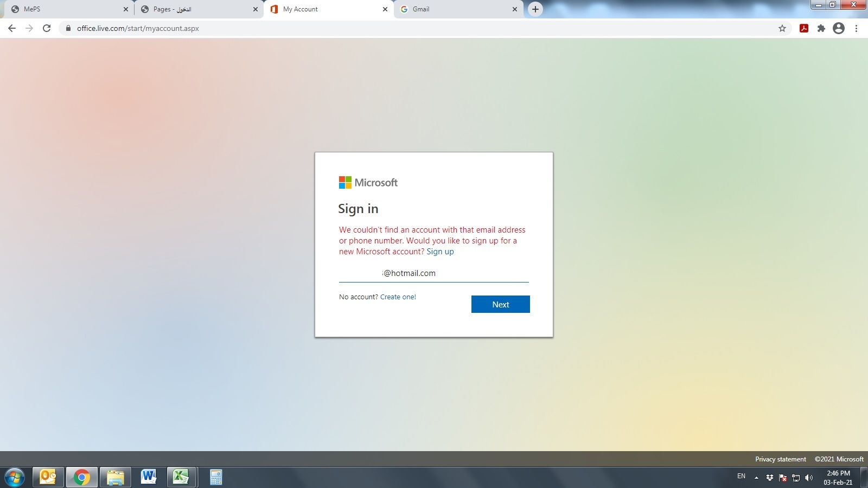Click the hotmail email input field
The image size is (868, 488).
pos(433,273)
